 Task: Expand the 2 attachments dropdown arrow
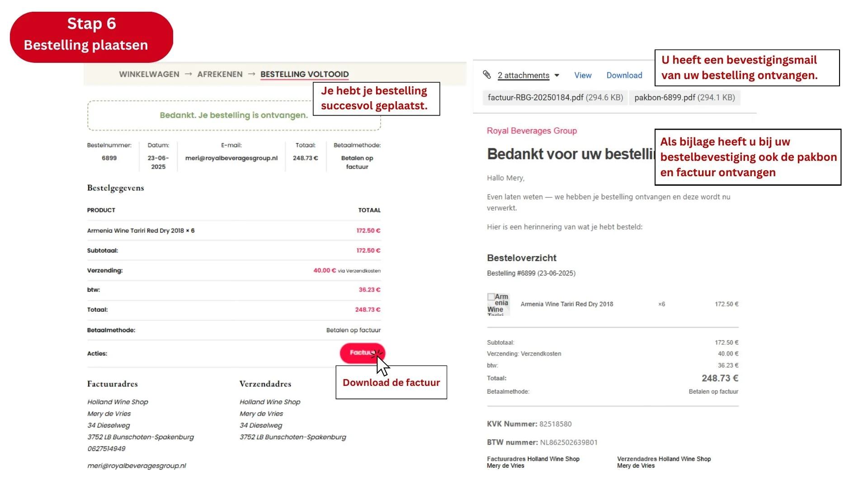(x=557, y=75)
